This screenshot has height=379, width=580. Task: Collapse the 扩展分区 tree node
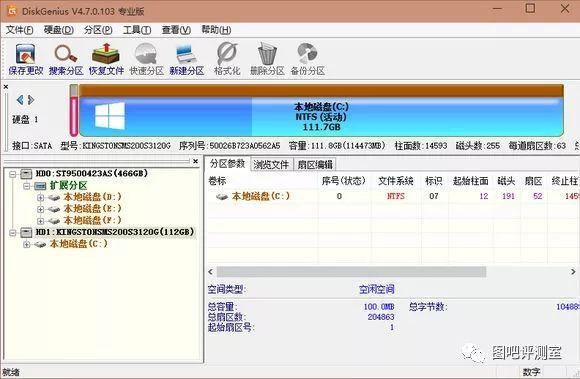[27, 186]
